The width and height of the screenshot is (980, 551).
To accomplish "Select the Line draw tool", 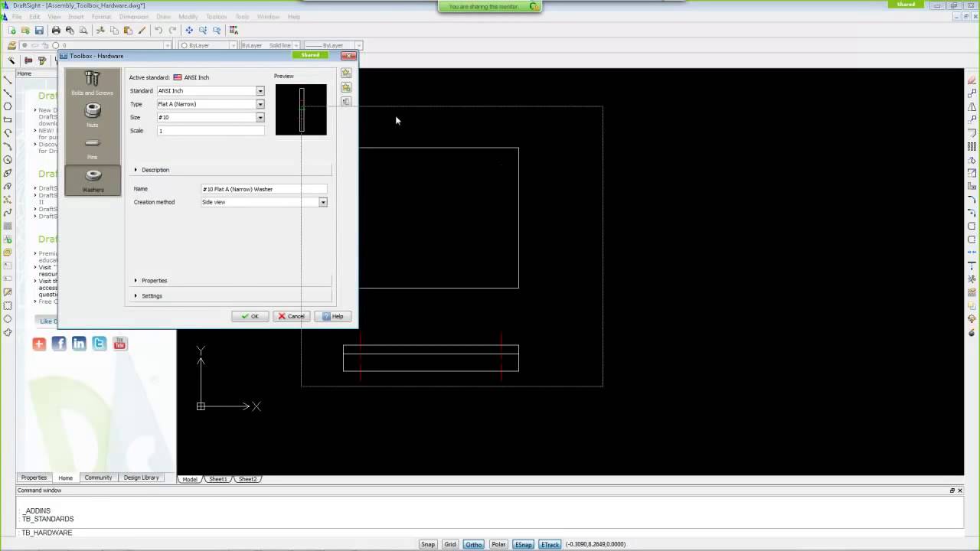I will tap(8, 80).
